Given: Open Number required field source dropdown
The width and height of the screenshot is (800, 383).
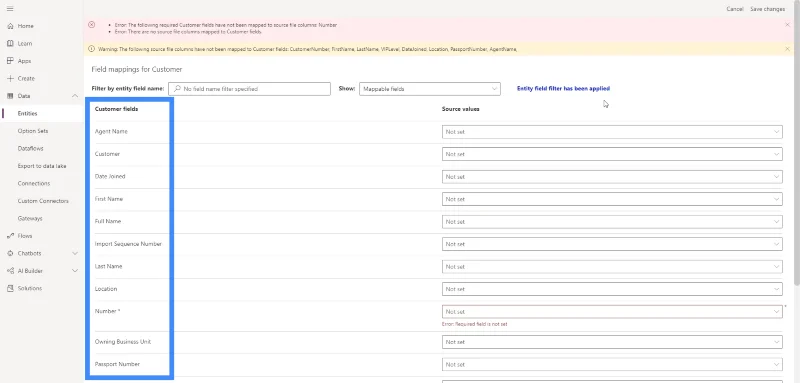Looking at the screenshot, I should click(x=612, y=311).
